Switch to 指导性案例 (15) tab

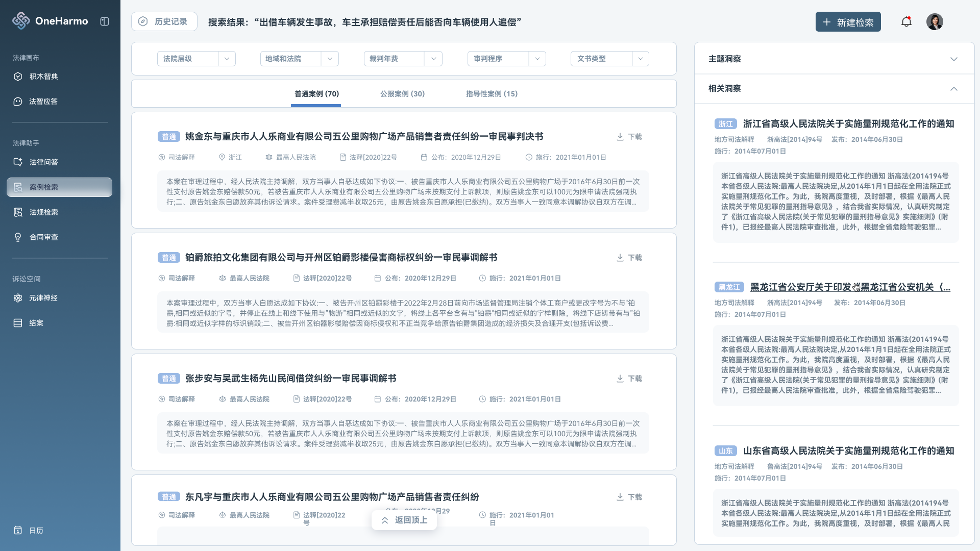[x=492, y=94]
